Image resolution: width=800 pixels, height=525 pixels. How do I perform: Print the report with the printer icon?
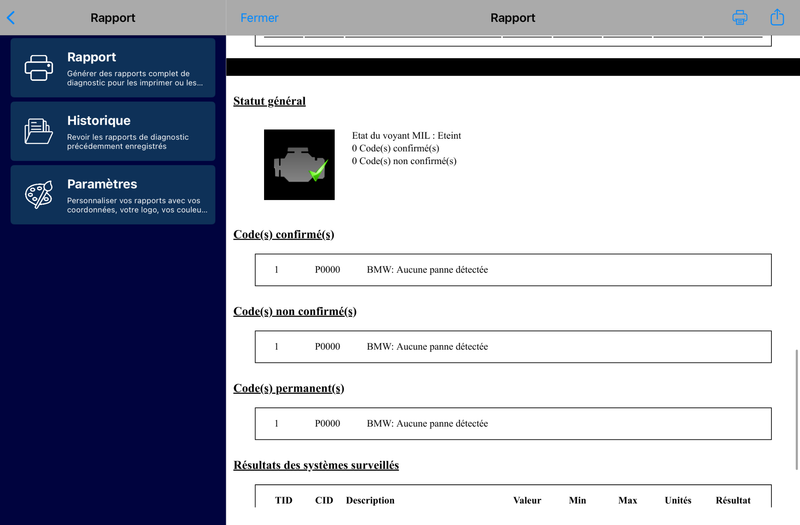[740, 17]
